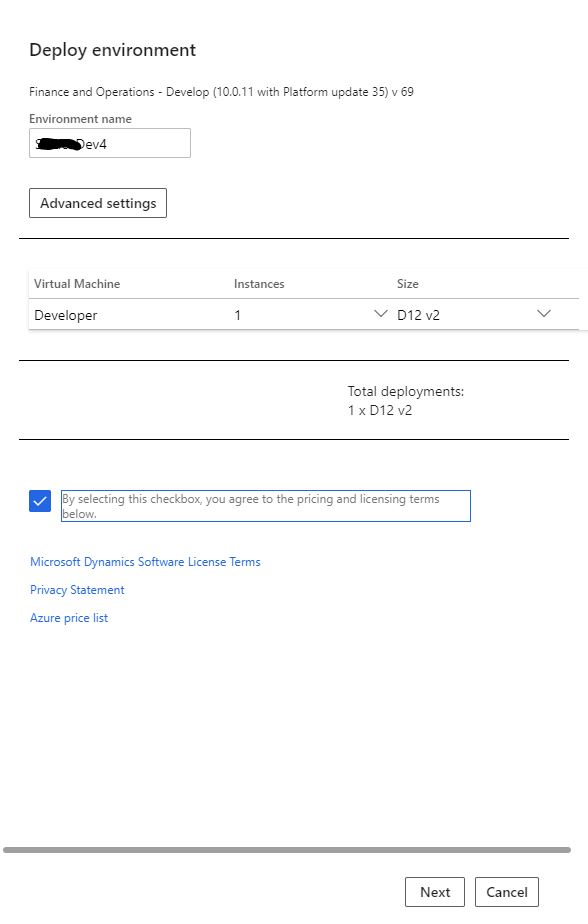Select the Developer virtual machine row
The image size is (588, 924).
(303, 315)
